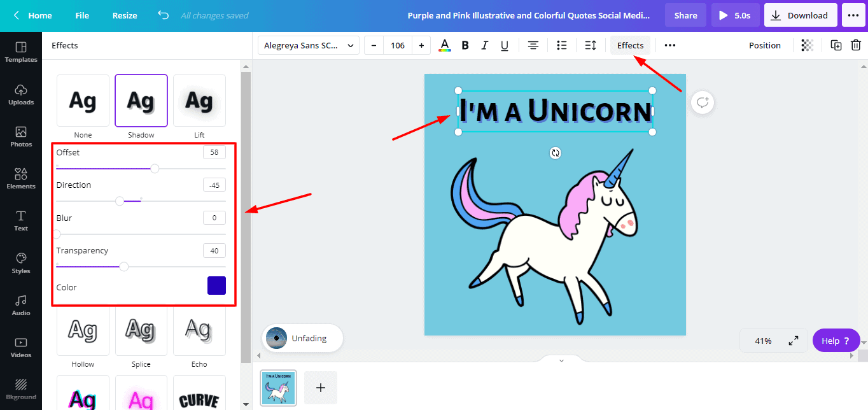
Task: Click the text alignment icon
Action: coord(533,45)
